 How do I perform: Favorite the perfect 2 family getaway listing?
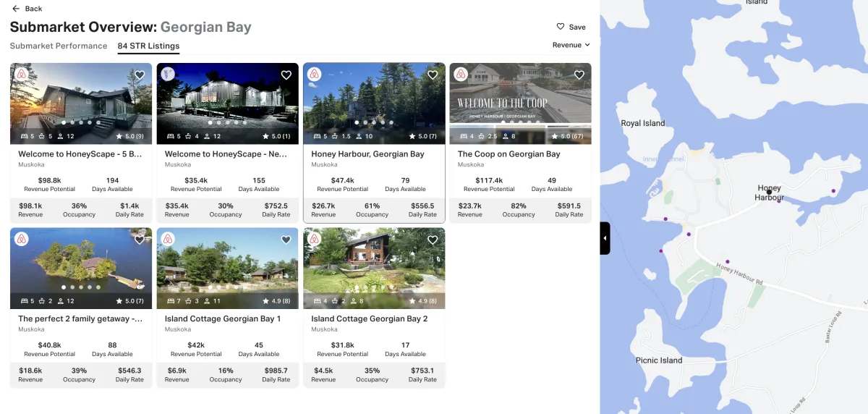(140, 240)
